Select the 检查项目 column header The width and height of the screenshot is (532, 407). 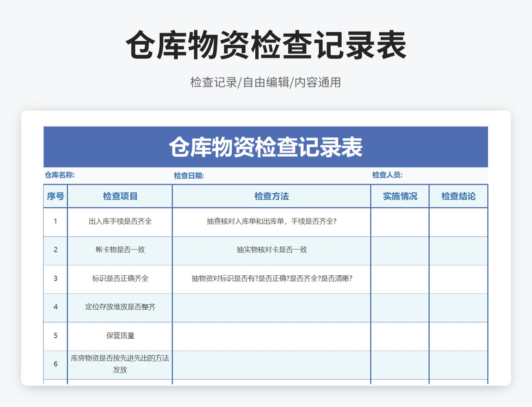coord(120,196)
